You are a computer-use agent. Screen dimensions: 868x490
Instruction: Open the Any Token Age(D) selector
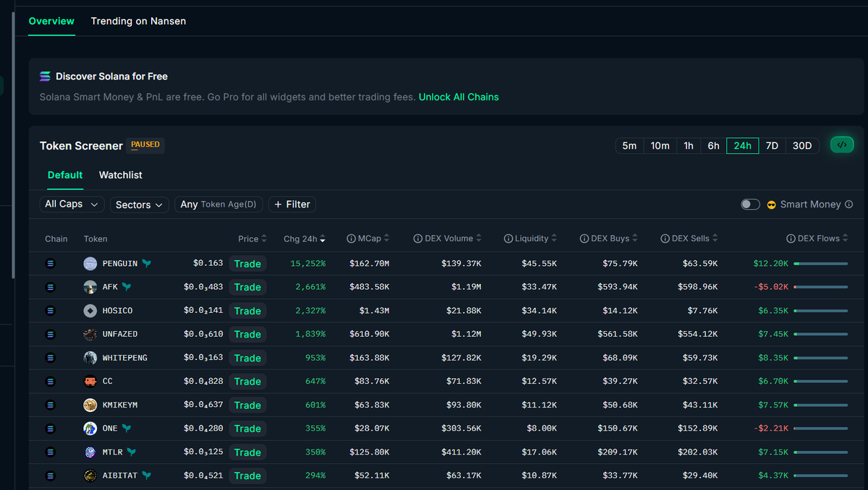point(218,205)
